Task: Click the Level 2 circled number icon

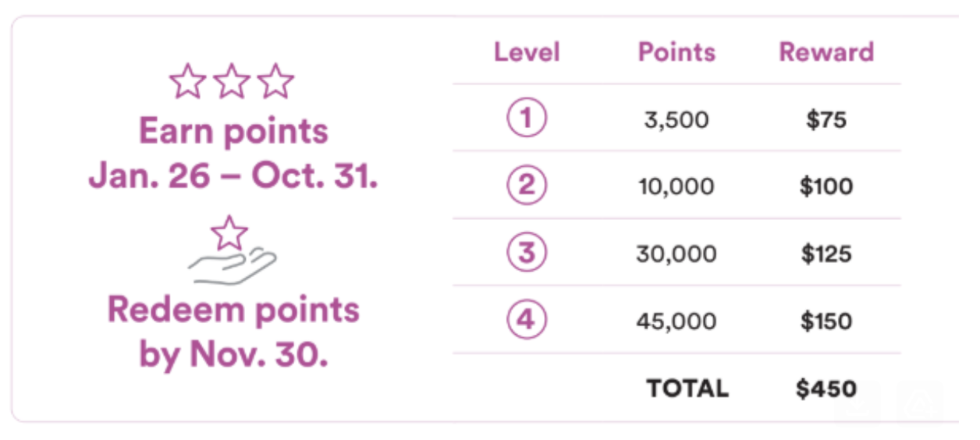Action: [x=527, y=186]
